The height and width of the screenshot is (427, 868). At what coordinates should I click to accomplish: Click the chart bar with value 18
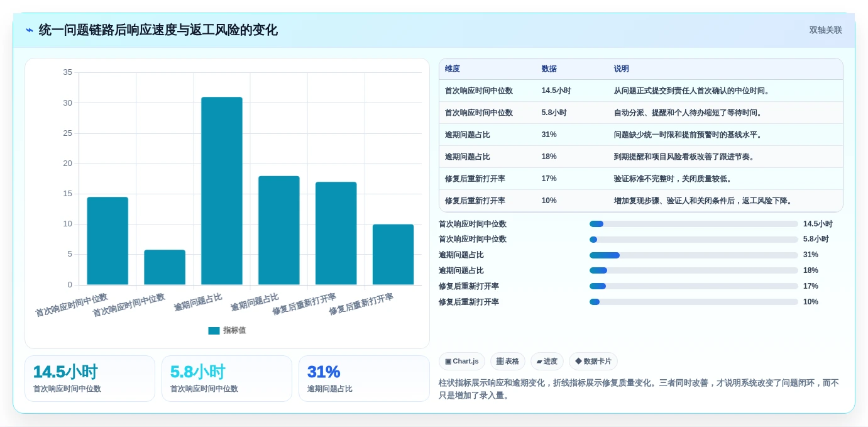[x=279, y=230]
